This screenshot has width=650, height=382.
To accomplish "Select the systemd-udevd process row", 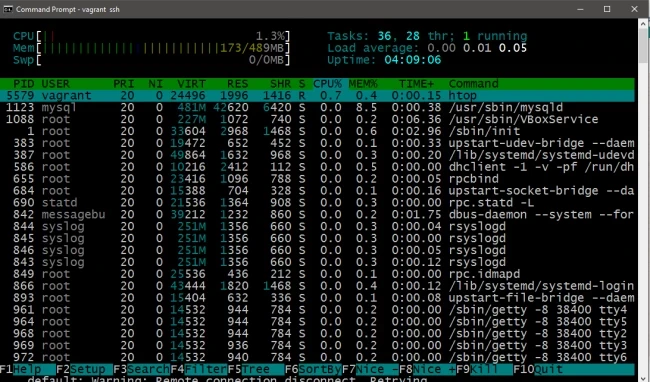I will tap(317, 155).
